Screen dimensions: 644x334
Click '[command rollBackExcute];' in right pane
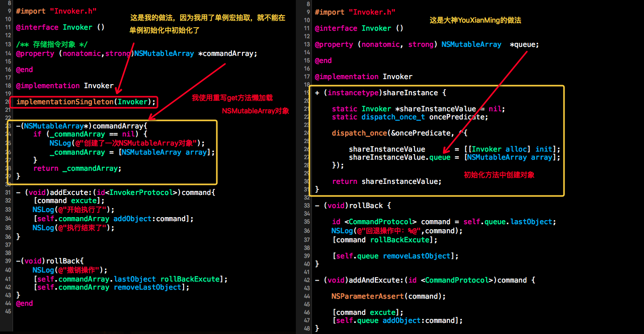(384, 240)
